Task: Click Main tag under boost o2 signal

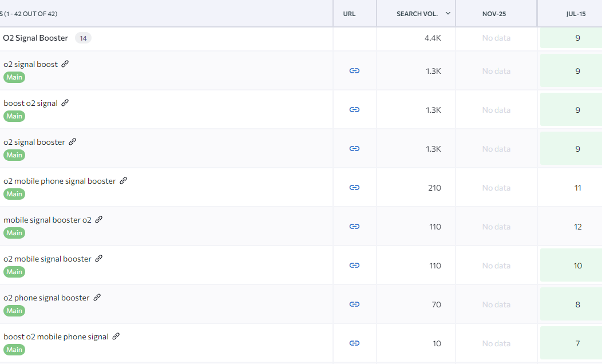Action: (14, 116)
